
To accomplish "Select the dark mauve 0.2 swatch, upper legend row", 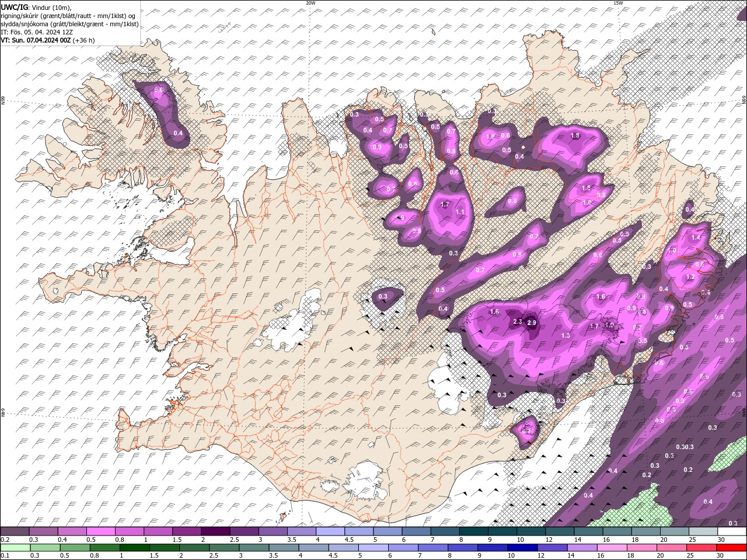I will [x=15, y=531].
